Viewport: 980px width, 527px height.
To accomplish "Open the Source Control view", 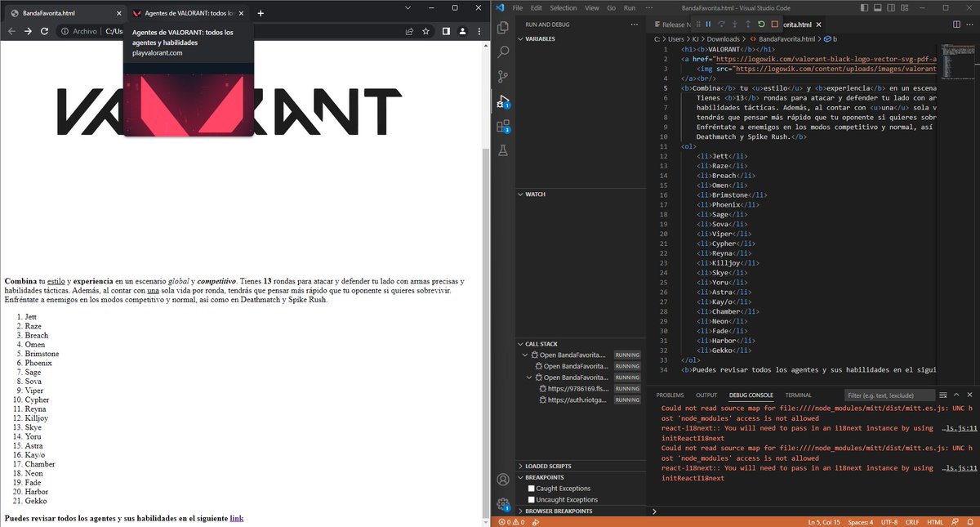I will click(x=503, y=77).
